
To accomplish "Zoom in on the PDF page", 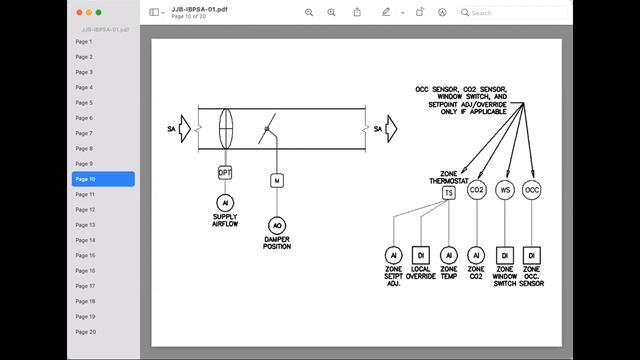I will point(331,12).
